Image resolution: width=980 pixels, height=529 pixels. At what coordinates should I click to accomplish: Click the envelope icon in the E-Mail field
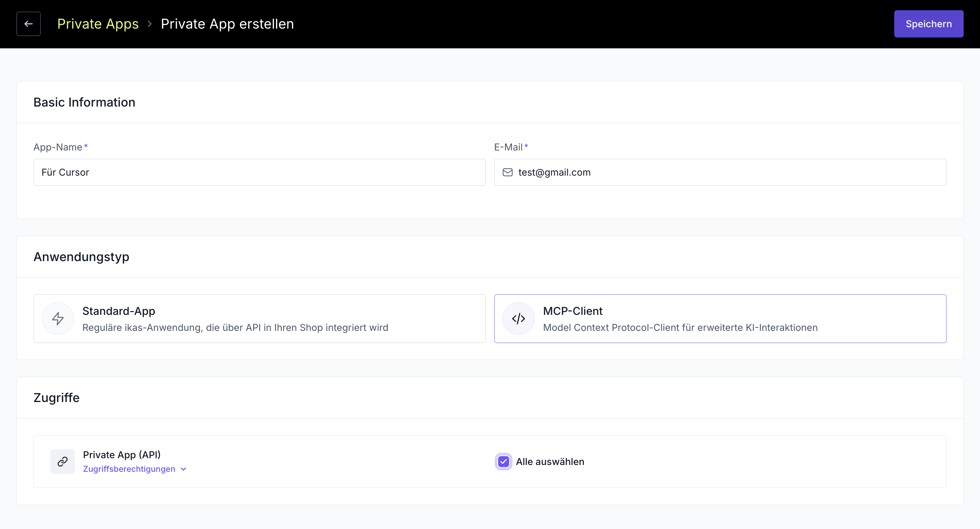(507, 172)
